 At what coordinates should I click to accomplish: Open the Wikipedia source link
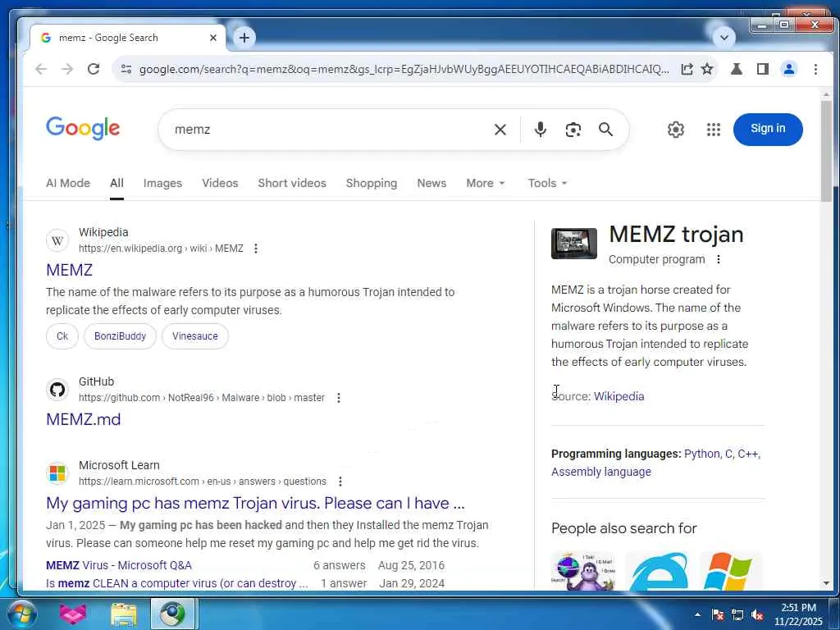pos(619,396)
